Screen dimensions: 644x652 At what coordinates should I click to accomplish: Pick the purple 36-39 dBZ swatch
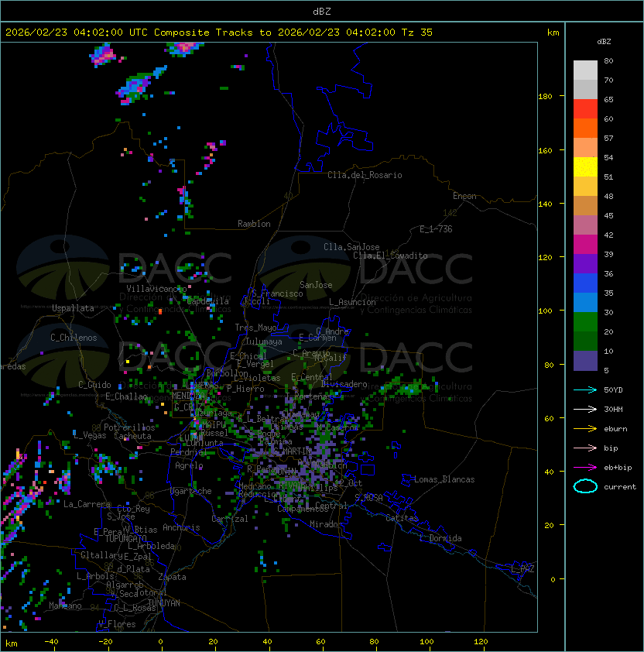click(x=585, y=263)
